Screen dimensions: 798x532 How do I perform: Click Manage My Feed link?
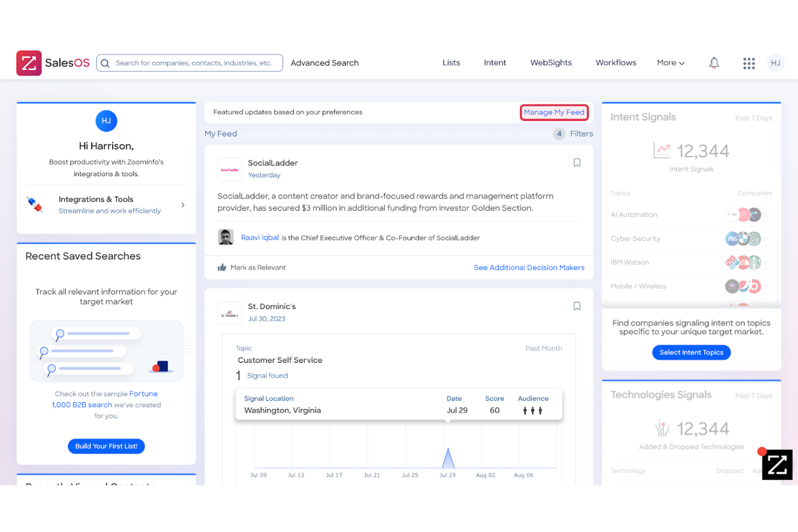[554, 112]
